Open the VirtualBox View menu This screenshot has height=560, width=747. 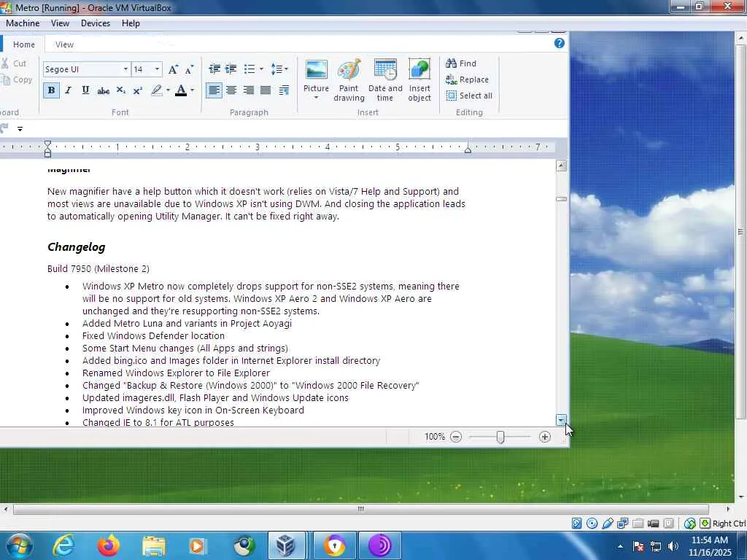click(60, 23)
